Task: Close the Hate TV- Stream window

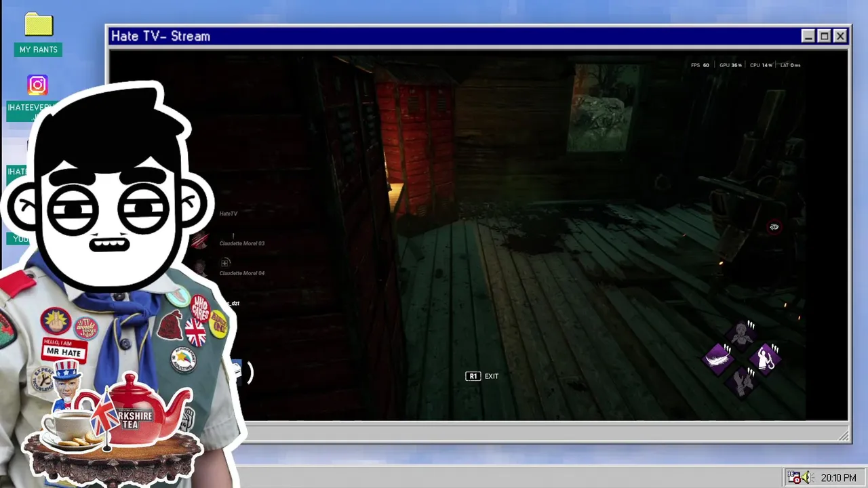Action: click(x=840, y=37)
